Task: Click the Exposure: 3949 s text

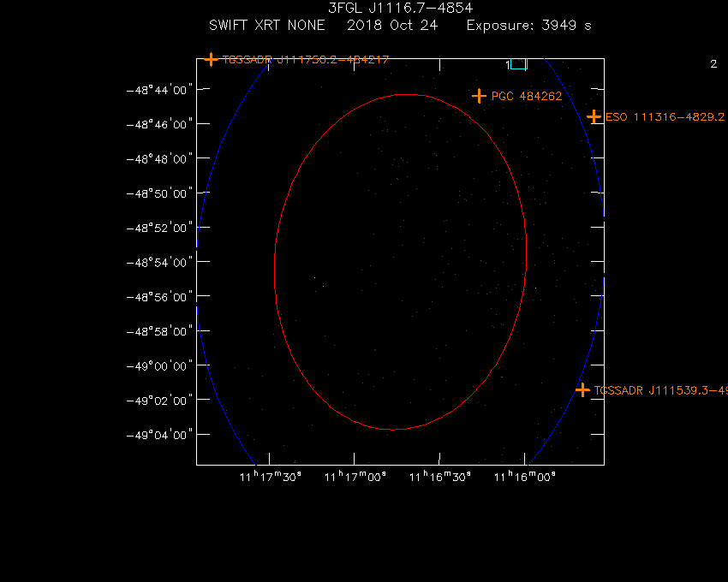Action: pos(528,26)
